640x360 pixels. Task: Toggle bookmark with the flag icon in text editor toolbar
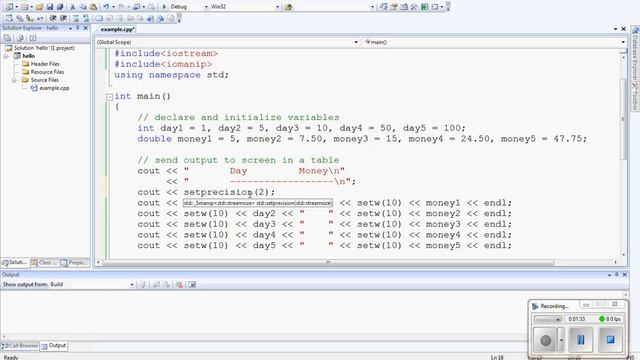(99, 18)
